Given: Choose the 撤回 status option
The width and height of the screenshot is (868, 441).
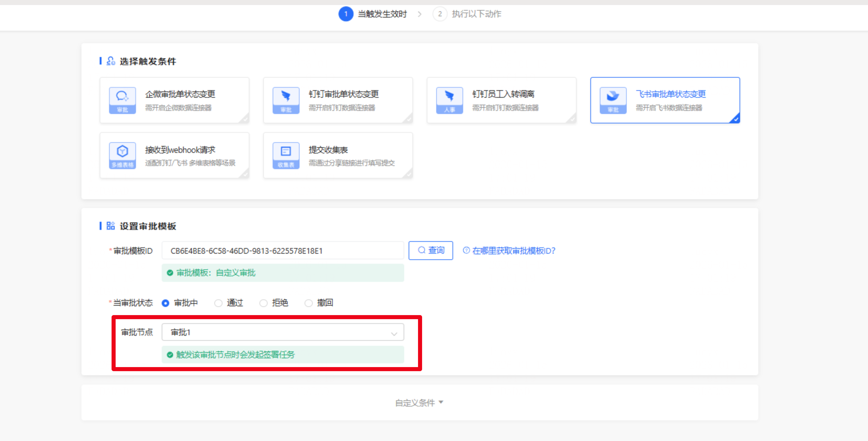Looking at the screenshot, I should [309, 303].
